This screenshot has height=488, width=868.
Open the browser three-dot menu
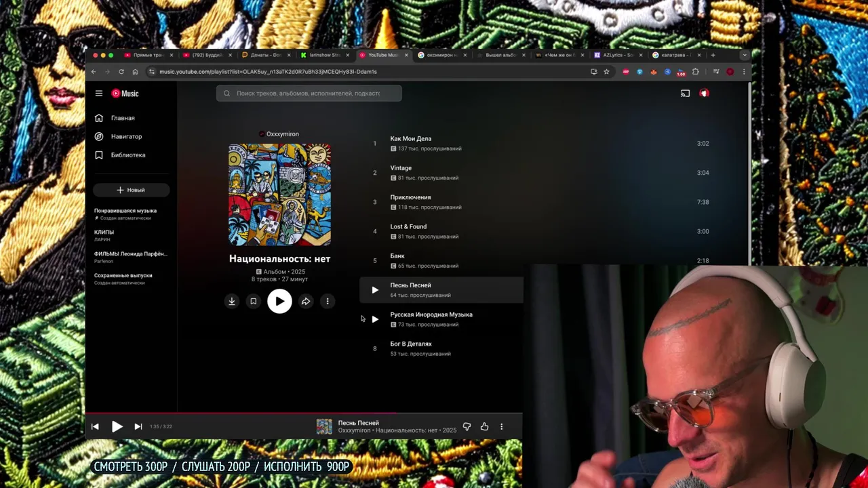click(744, 72)
